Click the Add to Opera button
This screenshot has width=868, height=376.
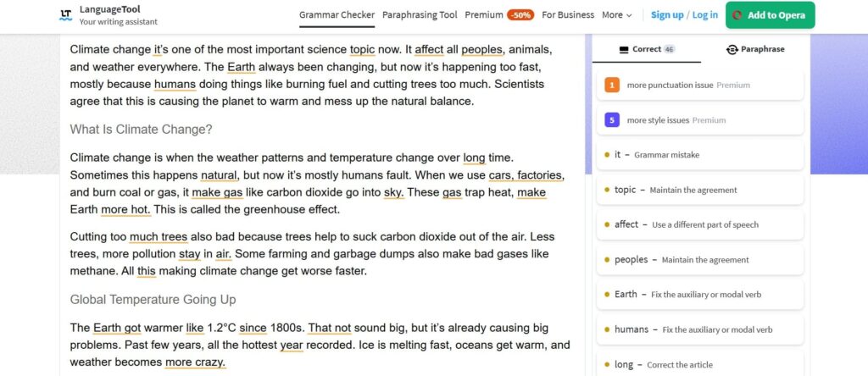click(770, 15)
